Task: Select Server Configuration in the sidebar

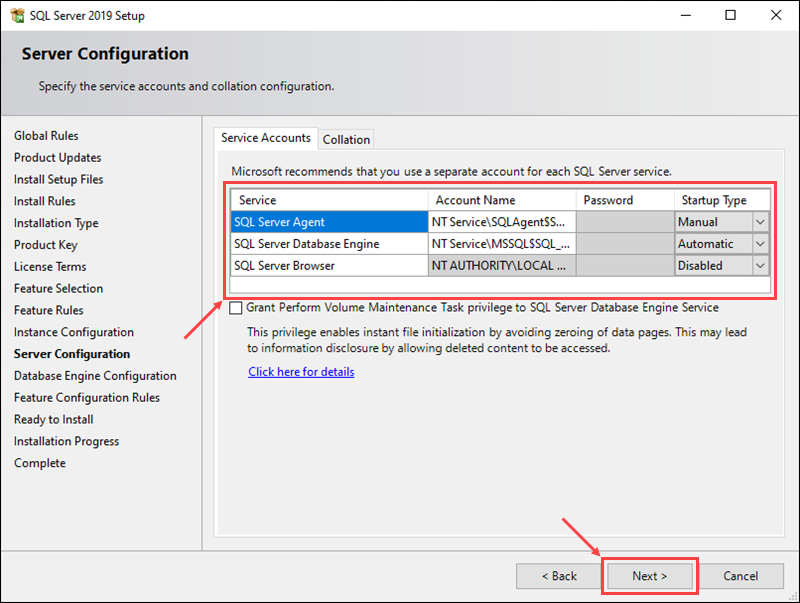Action: tap(72, 353)
